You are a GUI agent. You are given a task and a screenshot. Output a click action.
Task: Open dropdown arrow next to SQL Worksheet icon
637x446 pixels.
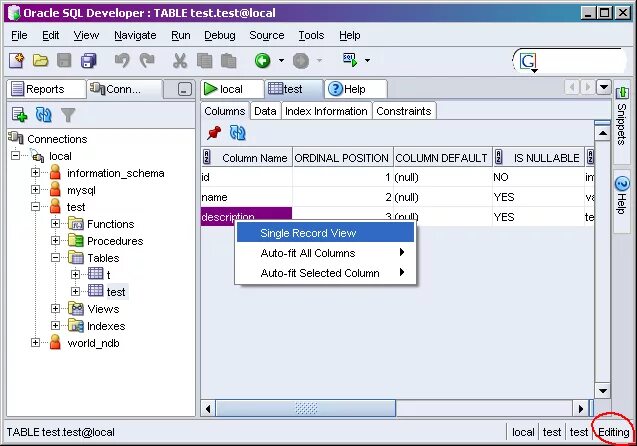click(x=367, y=61)
